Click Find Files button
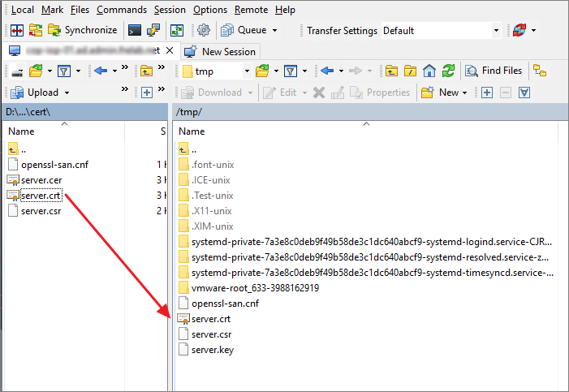This screenshot has height=392, width=569. (494, 71)
